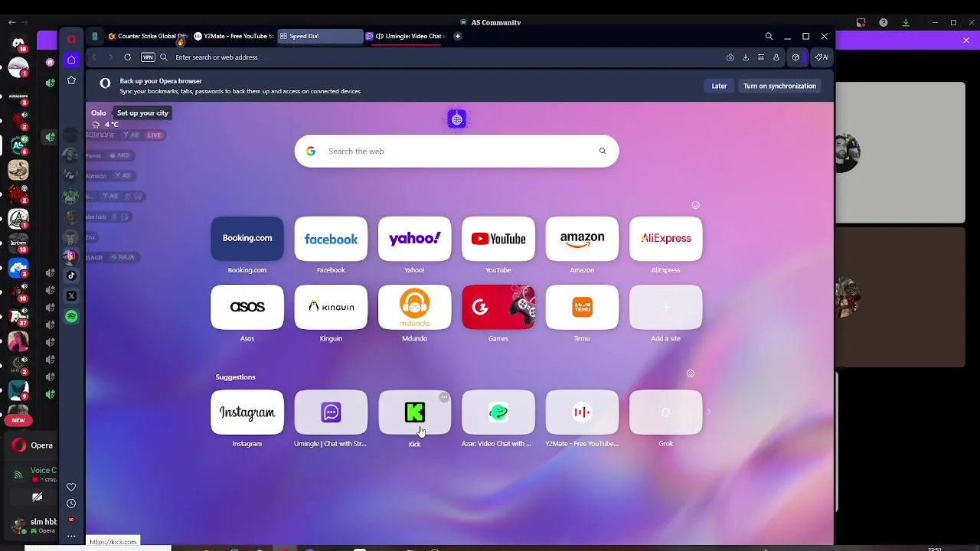Go back using the back arrow
The height and width of the screenshot is (551, 980).
click(94, 57)
